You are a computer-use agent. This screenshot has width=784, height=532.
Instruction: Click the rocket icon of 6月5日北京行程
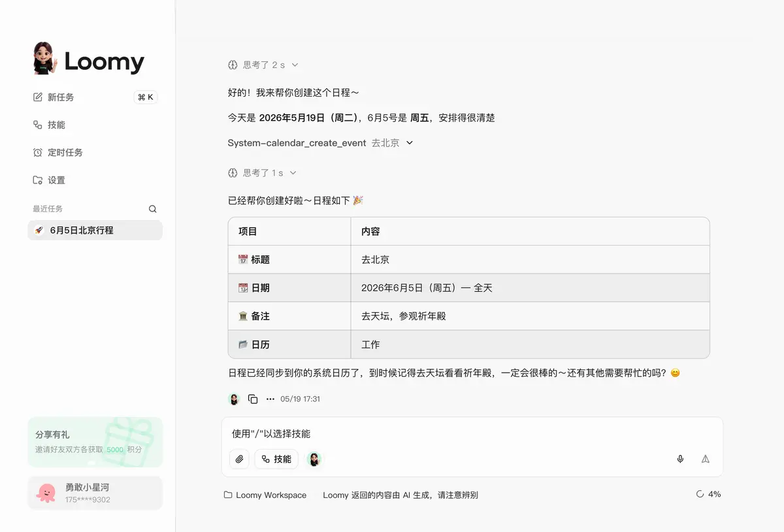(x=39, y=230)
